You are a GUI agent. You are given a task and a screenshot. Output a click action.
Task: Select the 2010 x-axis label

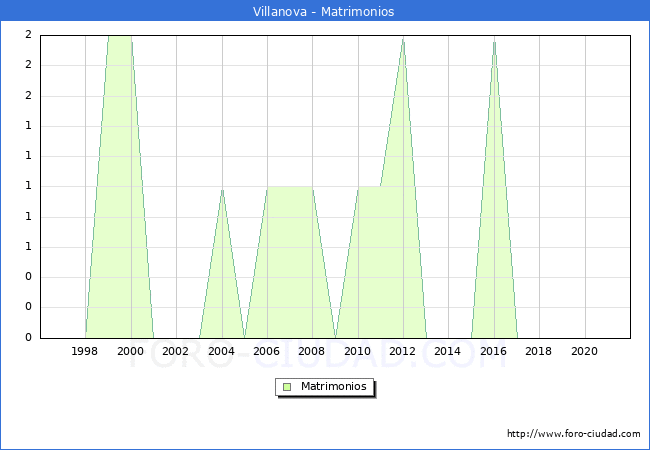[357, 351]
